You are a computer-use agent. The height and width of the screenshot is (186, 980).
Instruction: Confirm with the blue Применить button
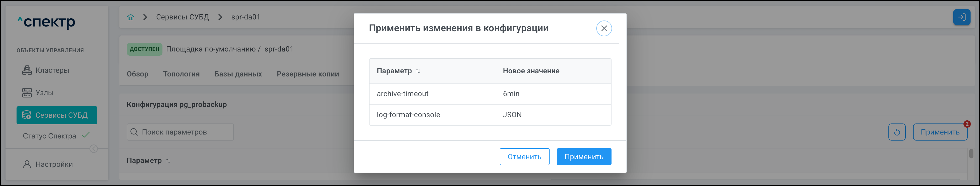(584, 157)
